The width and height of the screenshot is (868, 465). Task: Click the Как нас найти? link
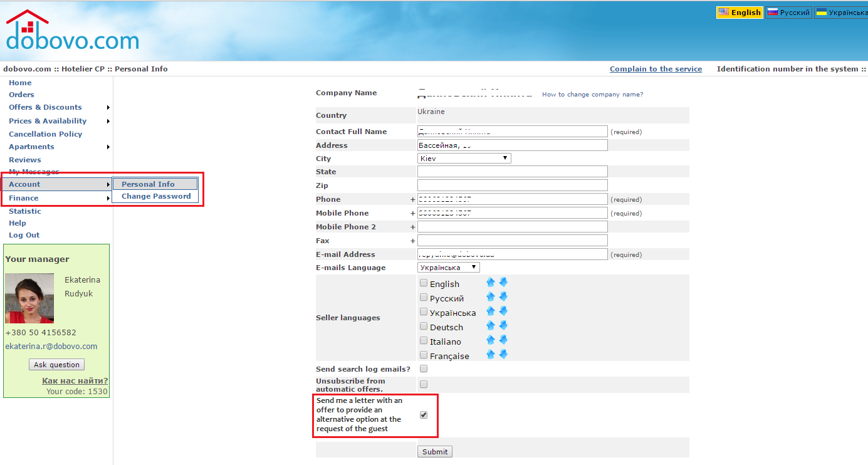75,380
